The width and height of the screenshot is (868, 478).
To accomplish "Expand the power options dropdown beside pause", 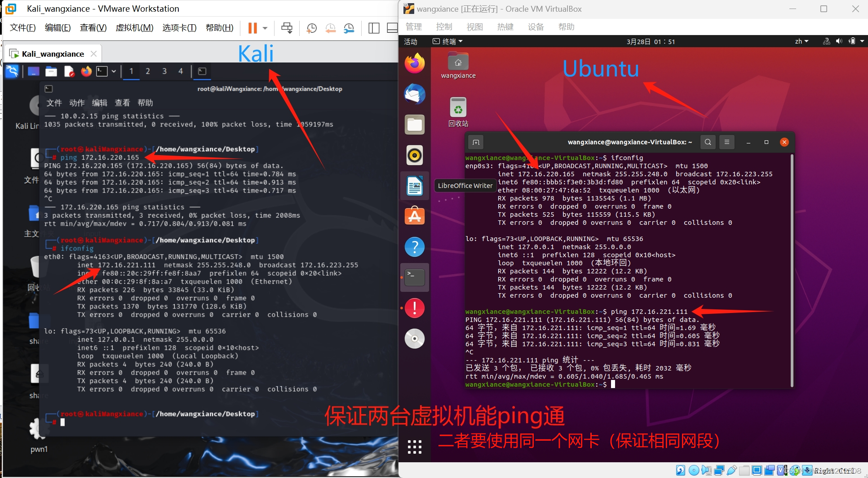I will [x=265, y=28].
